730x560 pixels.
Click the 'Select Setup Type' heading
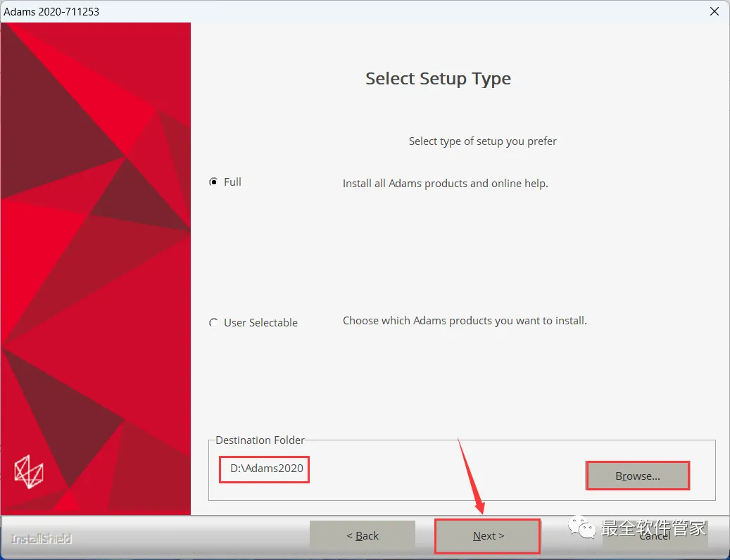click(x=438, y=79)
